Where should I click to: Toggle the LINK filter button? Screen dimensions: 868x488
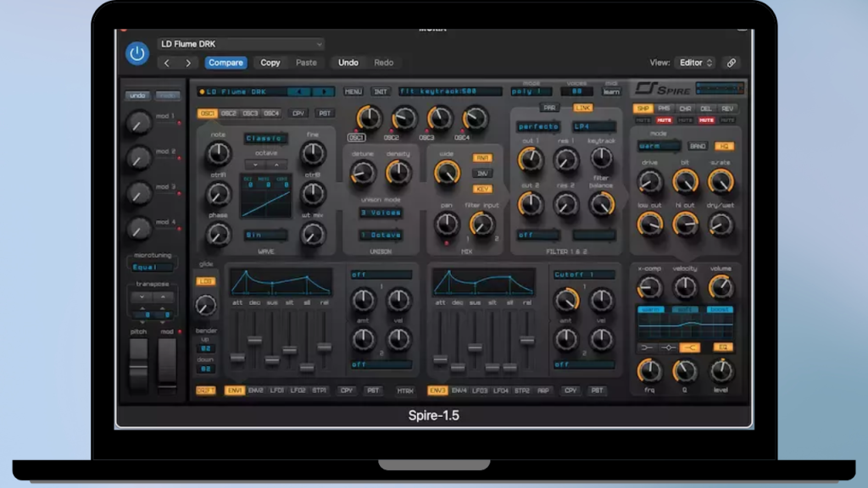coord(582,108)
